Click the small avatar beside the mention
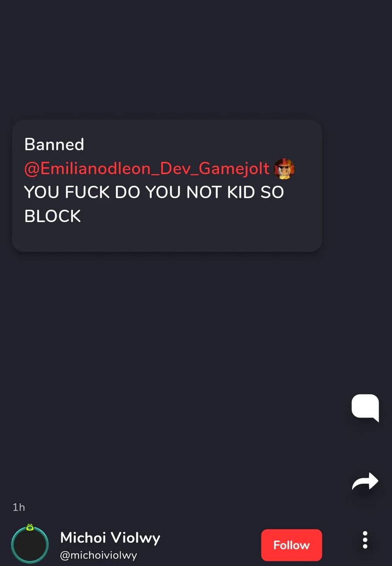 (x=284, y=169)
